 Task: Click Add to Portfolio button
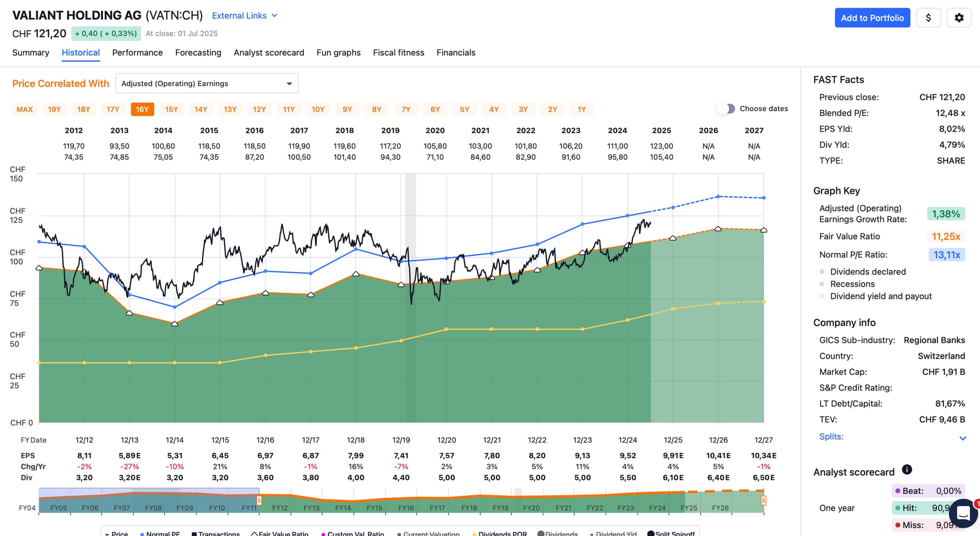click(x=872, y=18)
